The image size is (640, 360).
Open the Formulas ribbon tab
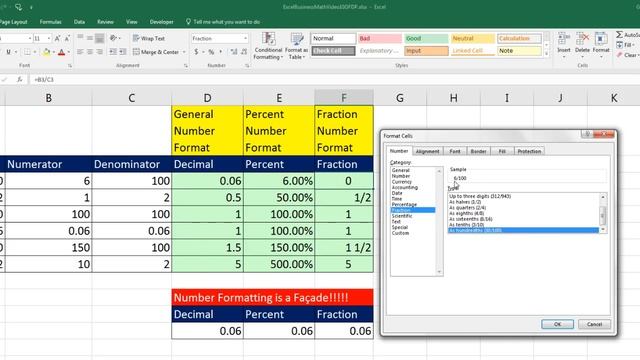(50, 22)
